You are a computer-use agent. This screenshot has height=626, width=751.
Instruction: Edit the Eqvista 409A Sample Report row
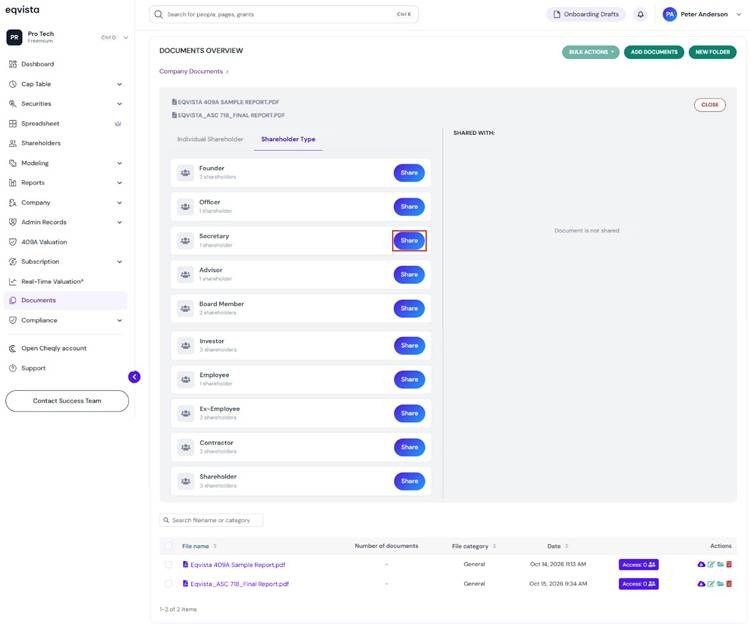click(x=711, y=565)
